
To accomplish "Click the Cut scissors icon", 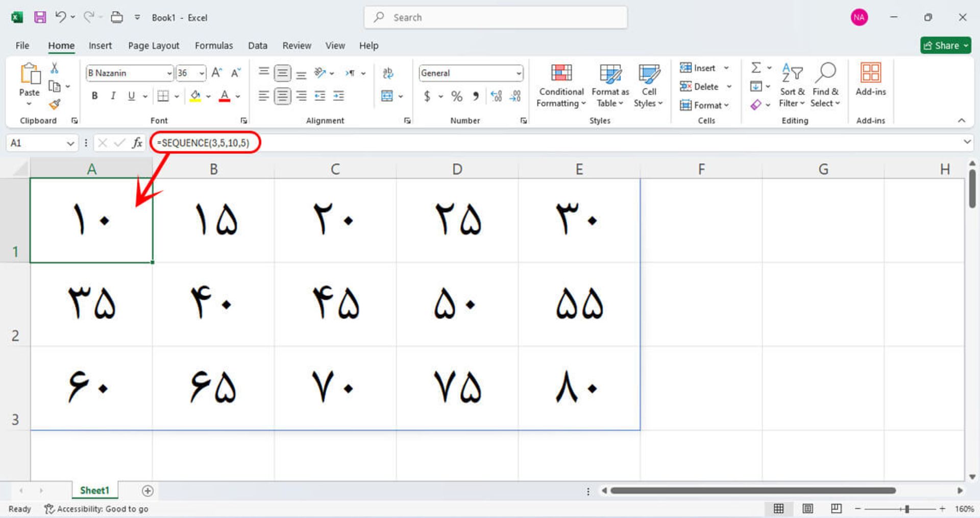I will click(x=55, y=68).
